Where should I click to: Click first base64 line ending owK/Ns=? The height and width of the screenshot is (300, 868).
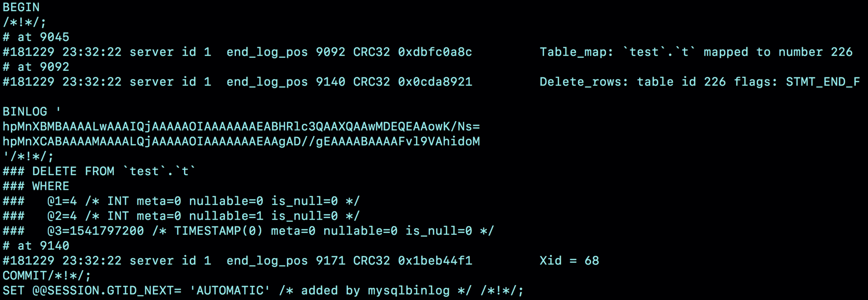pos(241,127)
